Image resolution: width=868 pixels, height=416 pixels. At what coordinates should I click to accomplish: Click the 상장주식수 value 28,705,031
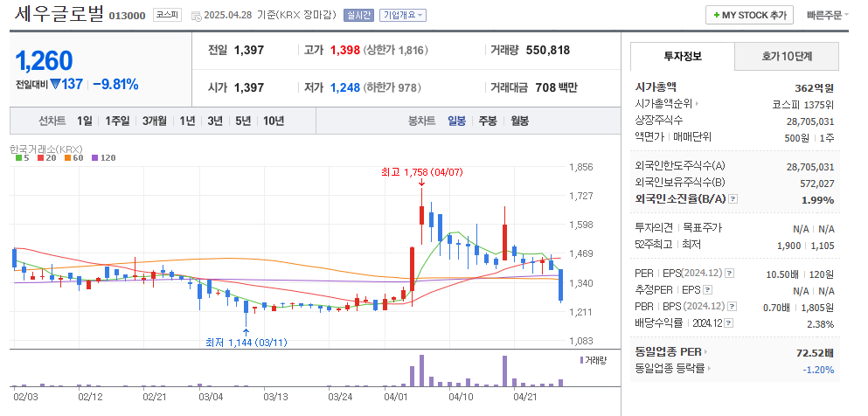tap(810, 121)
